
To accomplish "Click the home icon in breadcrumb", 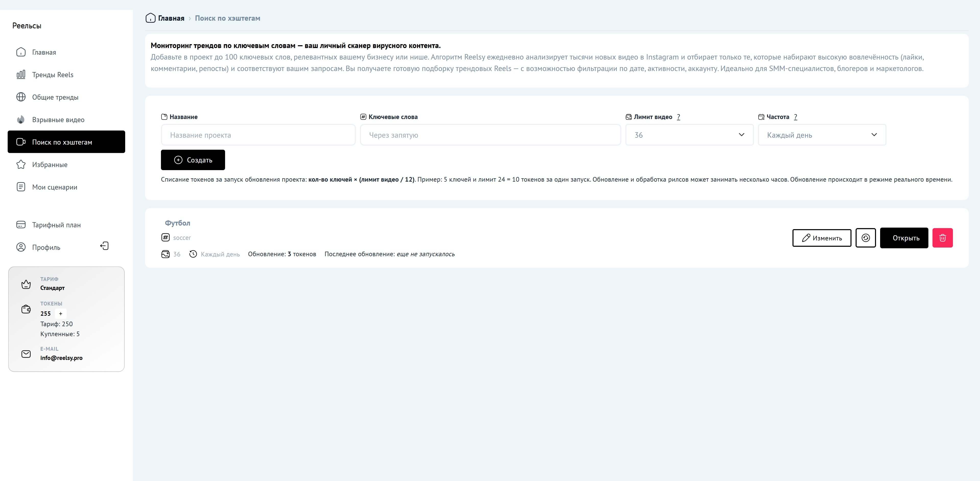I will click(150, 18).
